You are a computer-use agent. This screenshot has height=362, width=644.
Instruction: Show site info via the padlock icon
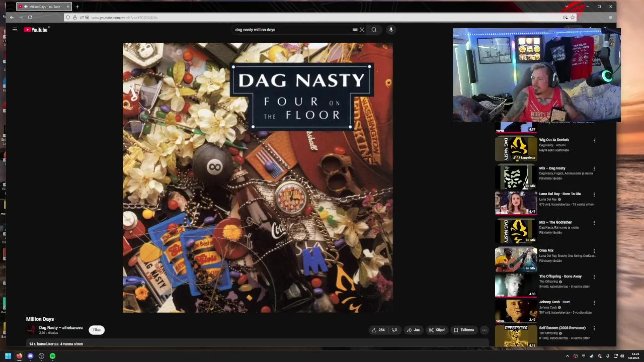click(75, 18)
